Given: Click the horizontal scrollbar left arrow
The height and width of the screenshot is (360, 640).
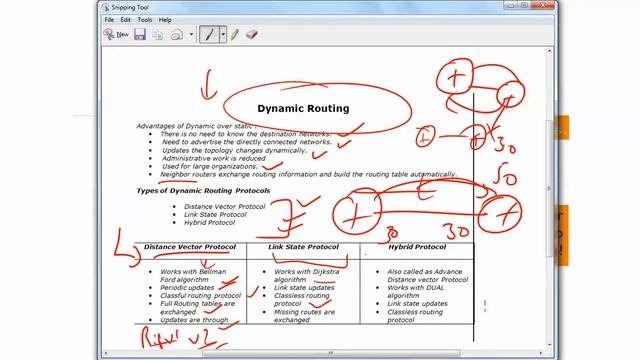Looking at the screenshot, I should coord(106,353).
